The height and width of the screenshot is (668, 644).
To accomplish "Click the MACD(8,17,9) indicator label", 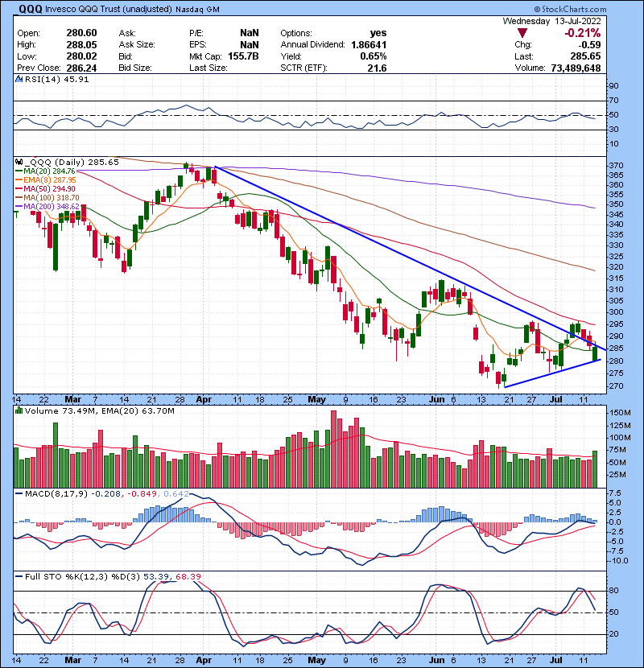I will click(x=56, y=494).
